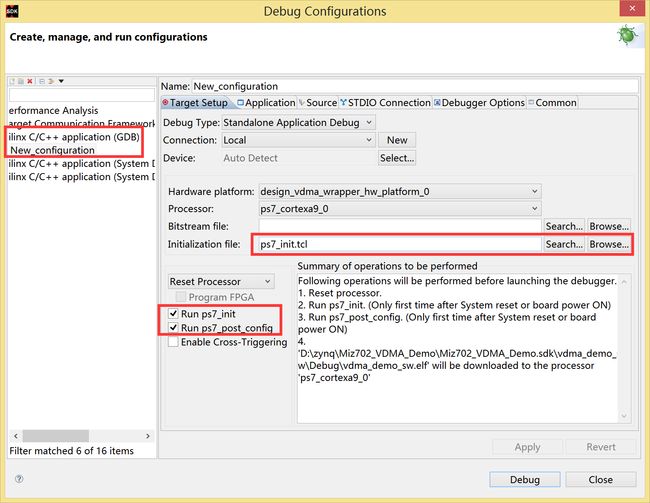Select the Performance Analysis tree item
650x503 pixels.
53,110
